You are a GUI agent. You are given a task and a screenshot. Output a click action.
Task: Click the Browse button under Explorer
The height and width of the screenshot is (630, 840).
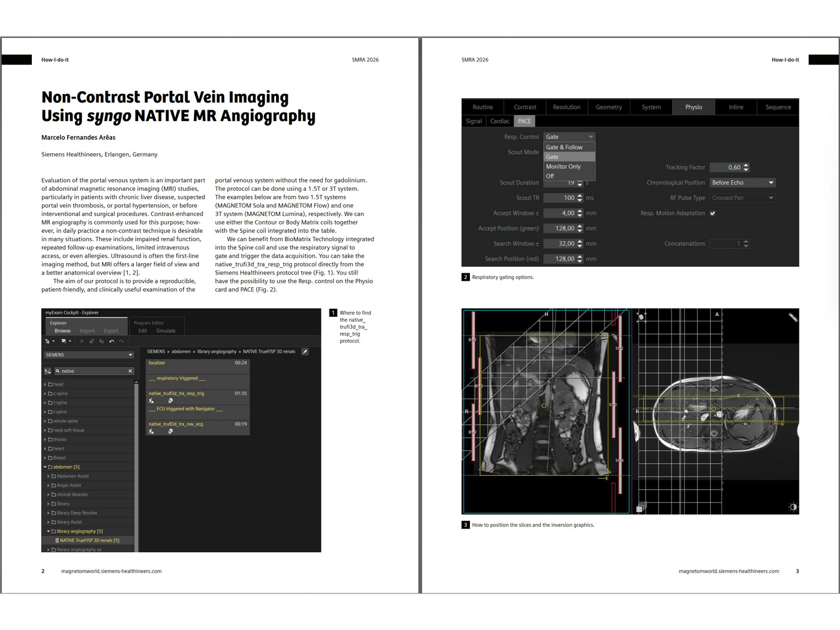coord(63,331)
